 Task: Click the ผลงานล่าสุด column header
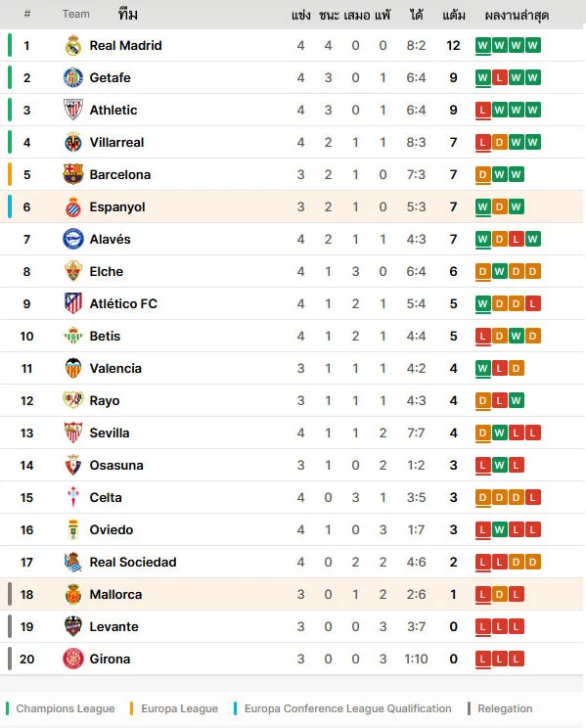(x=517, y=16)
